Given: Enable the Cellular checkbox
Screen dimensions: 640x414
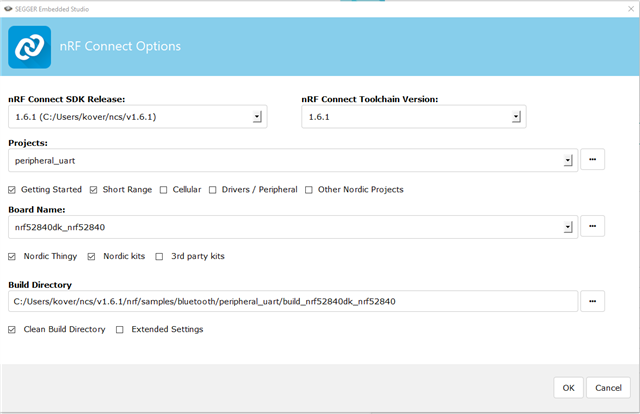Looking at the screenshot, I should (163, 190).
